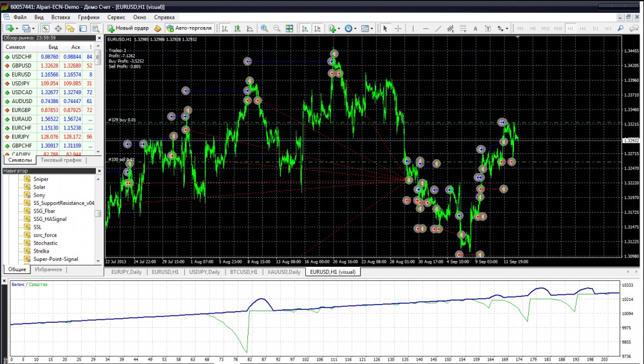Open the BTCUSD,H1 chart tab

click(243, 272)
